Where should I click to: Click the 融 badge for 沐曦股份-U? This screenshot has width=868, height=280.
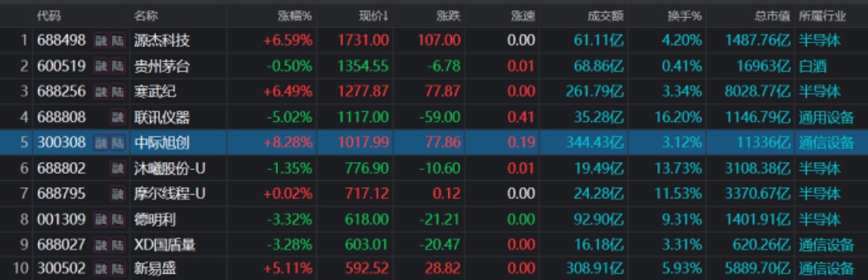(x=118, y=168)
